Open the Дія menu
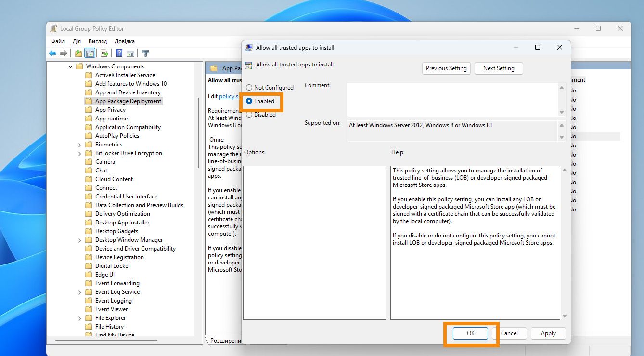 coord(77,41)
